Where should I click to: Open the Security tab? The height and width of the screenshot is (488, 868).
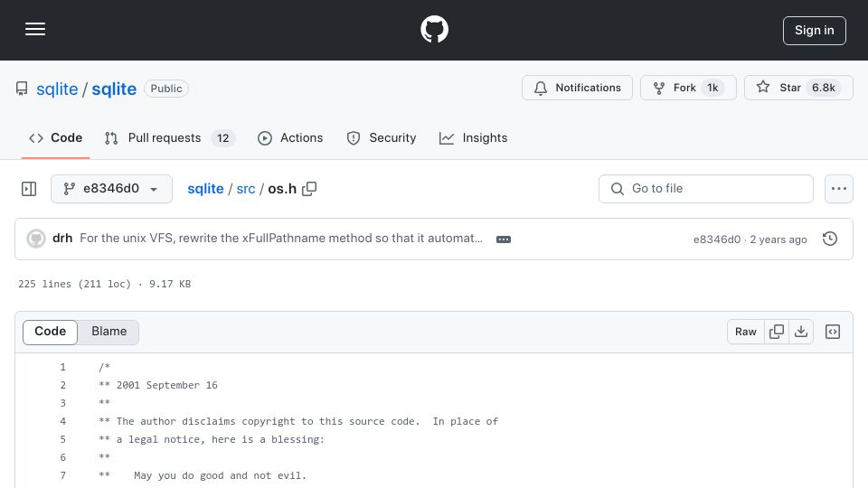click(381, 137)
